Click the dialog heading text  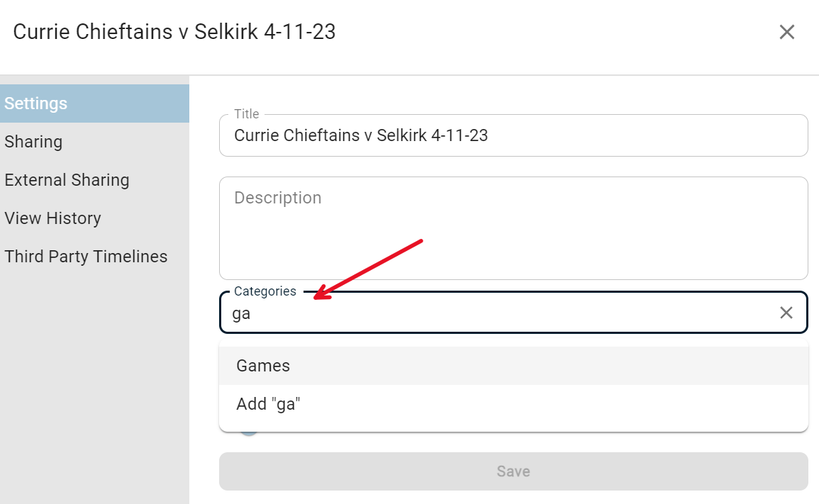click(174, 32)
